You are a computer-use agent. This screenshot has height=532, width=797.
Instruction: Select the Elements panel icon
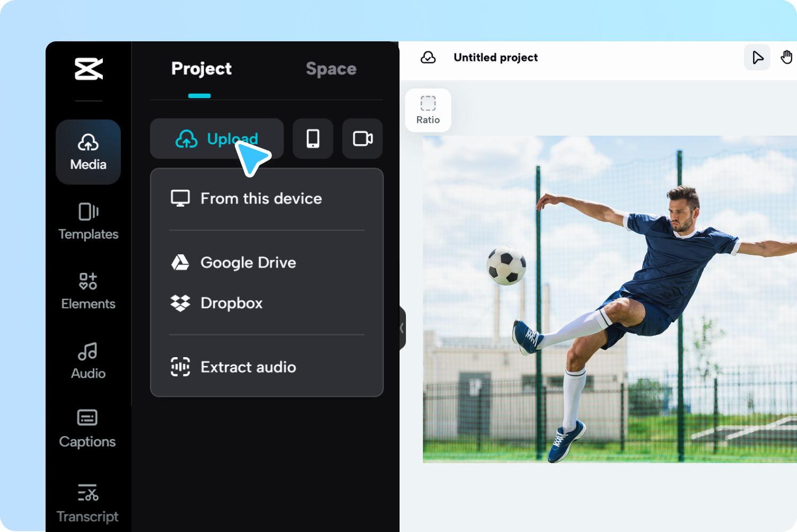pos(88,290)
